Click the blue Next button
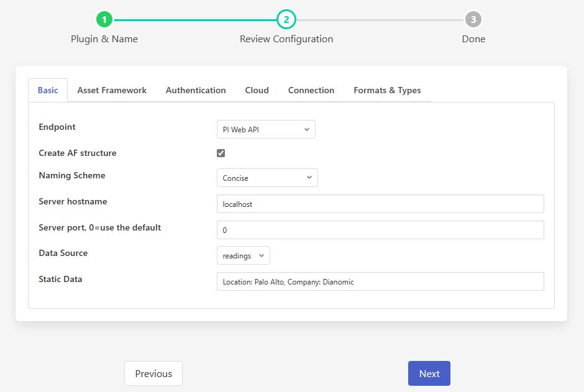This screenshot has height=392, width=584. [429, 373]
